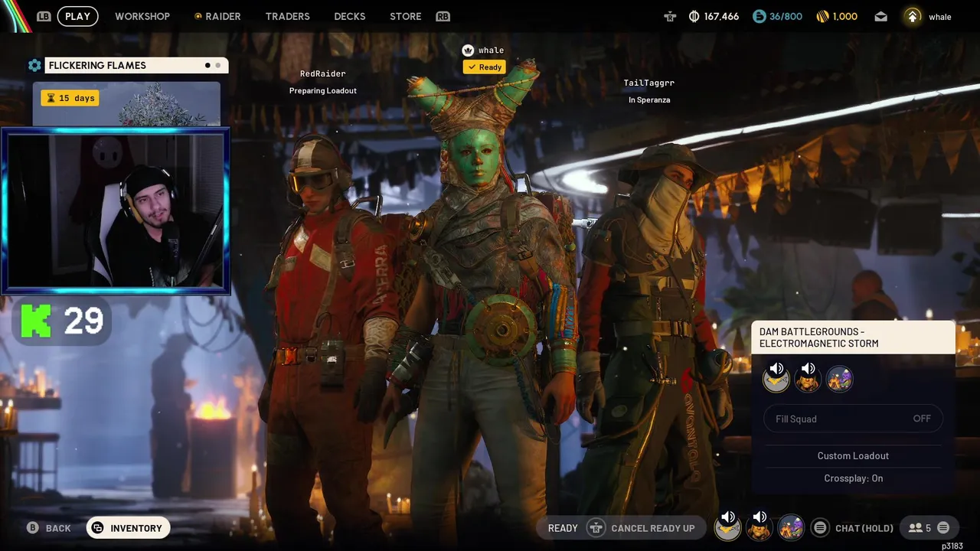Screen dimensions: 980x551
Task: Click 'In Speranza' status text
Action: (649, 99)
